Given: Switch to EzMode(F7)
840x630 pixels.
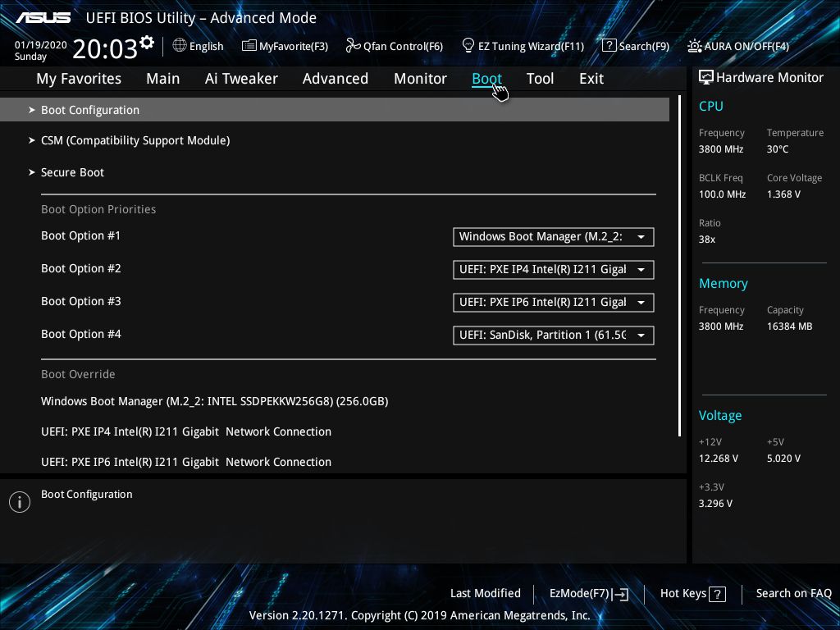Looking at the screenshot, I should pos(589,594).
